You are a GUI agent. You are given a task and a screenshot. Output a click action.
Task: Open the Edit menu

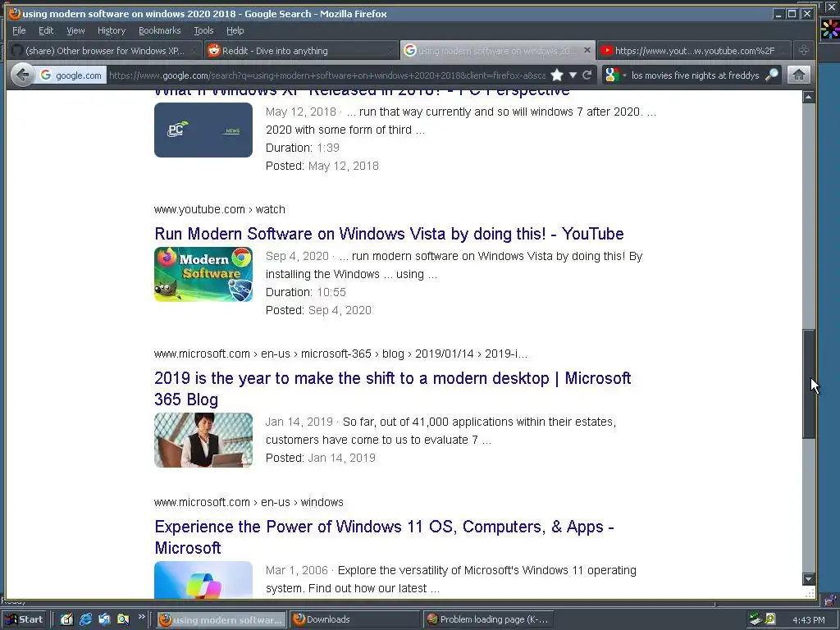(x=46, y=30)
